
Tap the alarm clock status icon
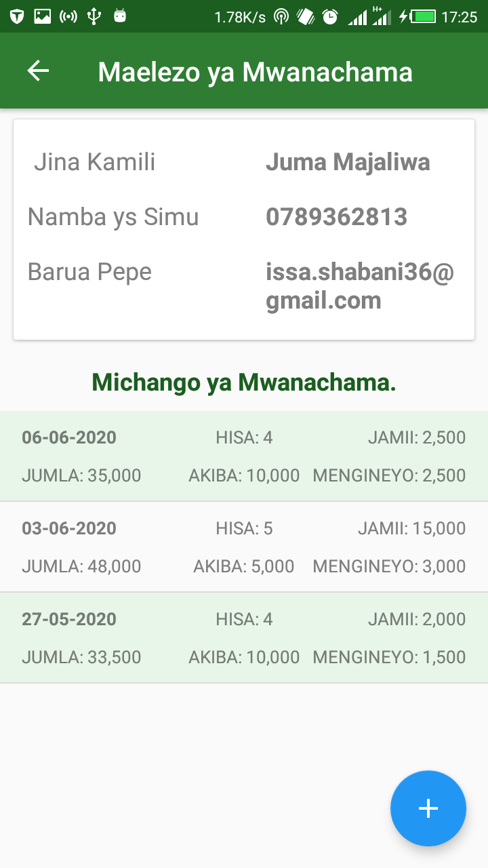(x=330, y=16)
